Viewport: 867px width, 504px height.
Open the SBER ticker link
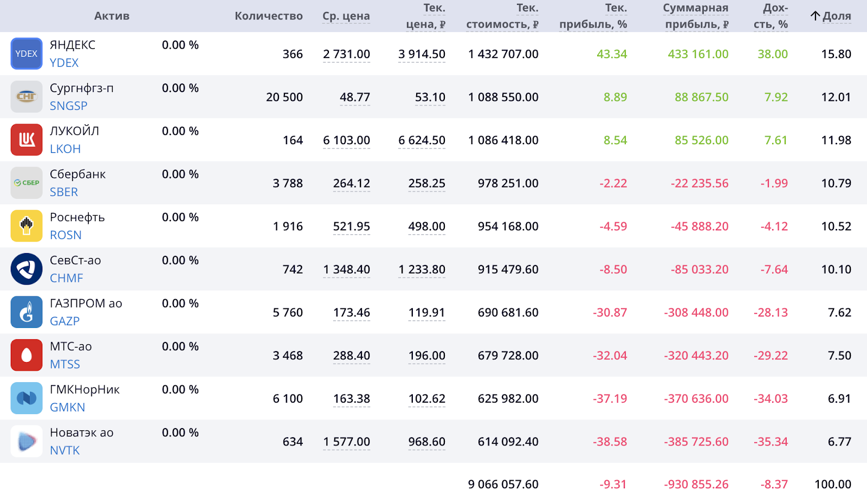point(64,192)
